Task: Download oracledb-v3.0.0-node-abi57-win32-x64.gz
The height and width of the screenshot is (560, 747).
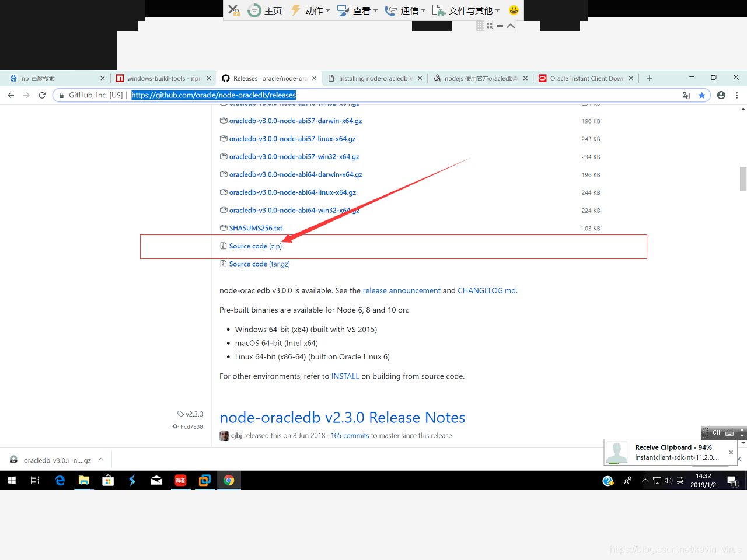Action: click(294, 157)
